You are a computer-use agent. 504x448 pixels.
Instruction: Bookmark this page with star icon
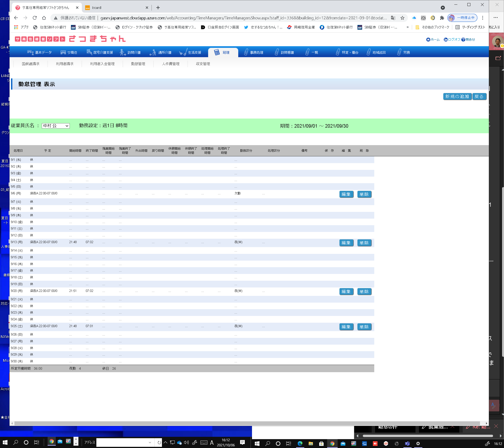click(x=402, y=18)
